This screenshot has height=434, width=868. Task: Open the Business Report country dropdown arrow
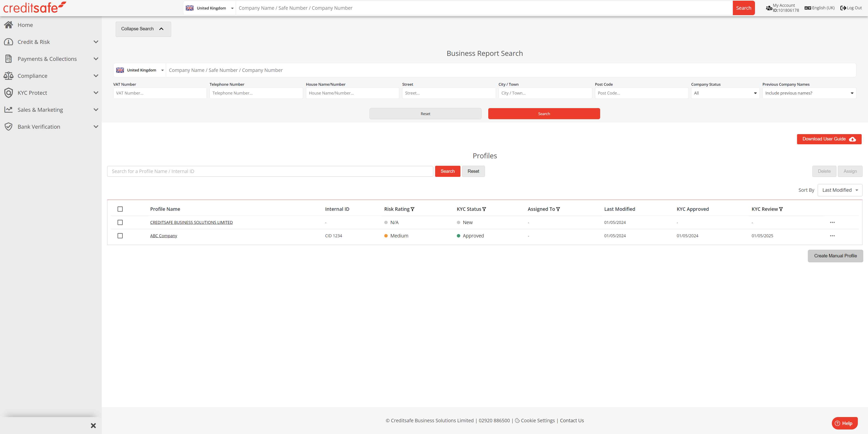tap(163, 70)
